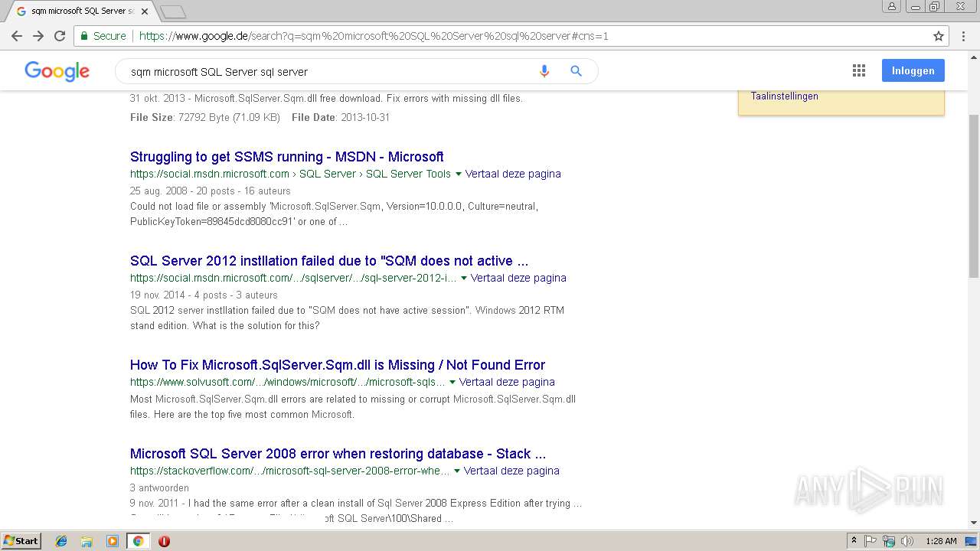The height and width of the screenshot is (551, 980).
Task: Open the Chrome menu (three dots)
Action: (x=963, y=36)
